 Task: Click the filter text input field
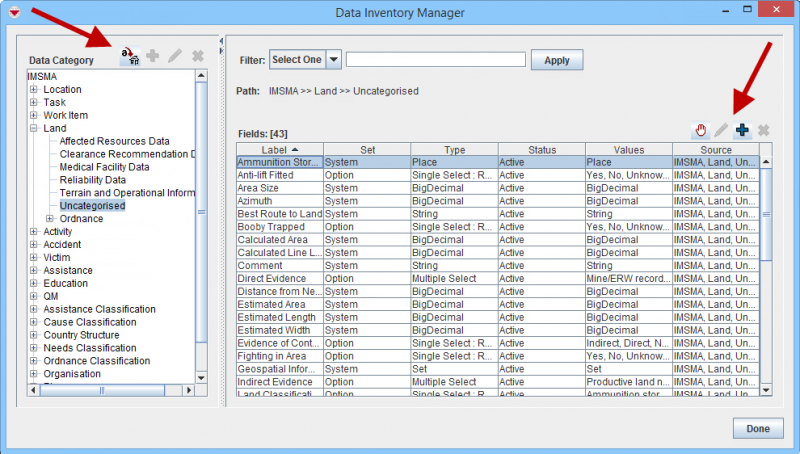click(435, 60)
